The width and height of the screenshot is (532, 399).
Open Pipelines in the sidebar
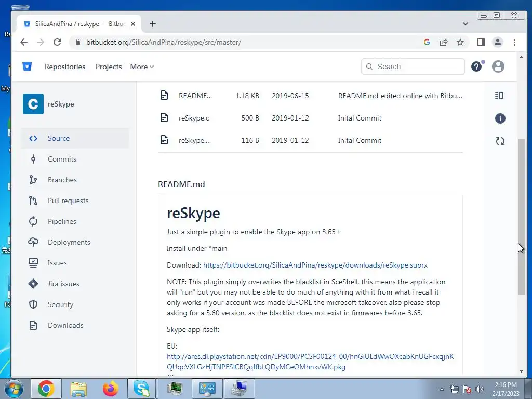[75, 221]
